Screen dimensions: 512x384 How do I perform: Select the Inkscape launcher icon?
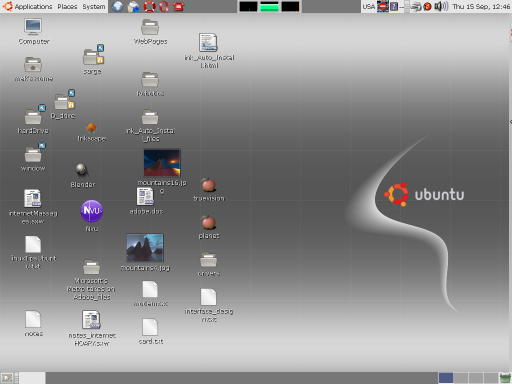[91, 128]
